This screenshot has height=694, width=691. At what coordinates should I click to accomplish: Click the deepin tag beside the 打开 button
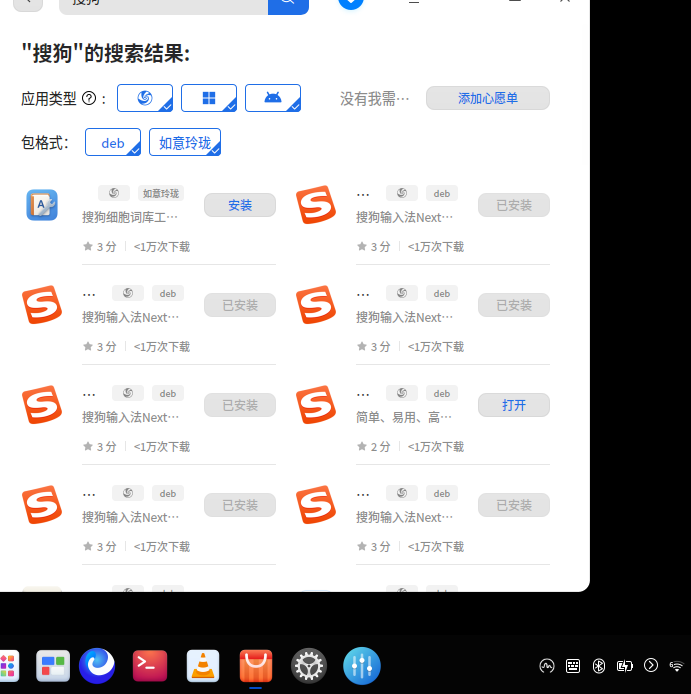402,393
